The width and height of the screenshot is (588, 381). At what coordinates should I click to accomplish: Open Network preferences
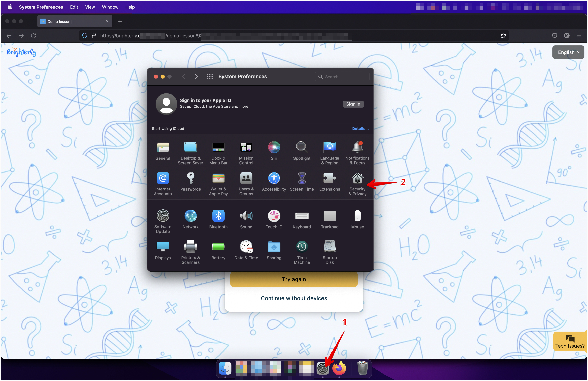point(191,220)
